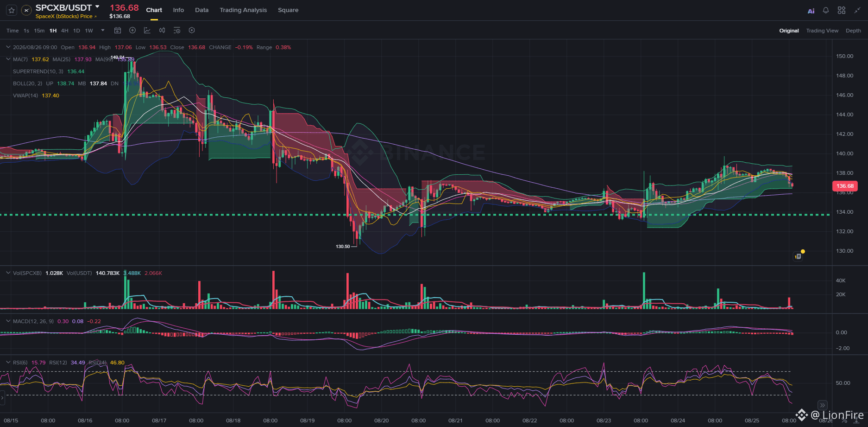
Task: Collapse the OHLC candle info row
Action: (8, 47)
